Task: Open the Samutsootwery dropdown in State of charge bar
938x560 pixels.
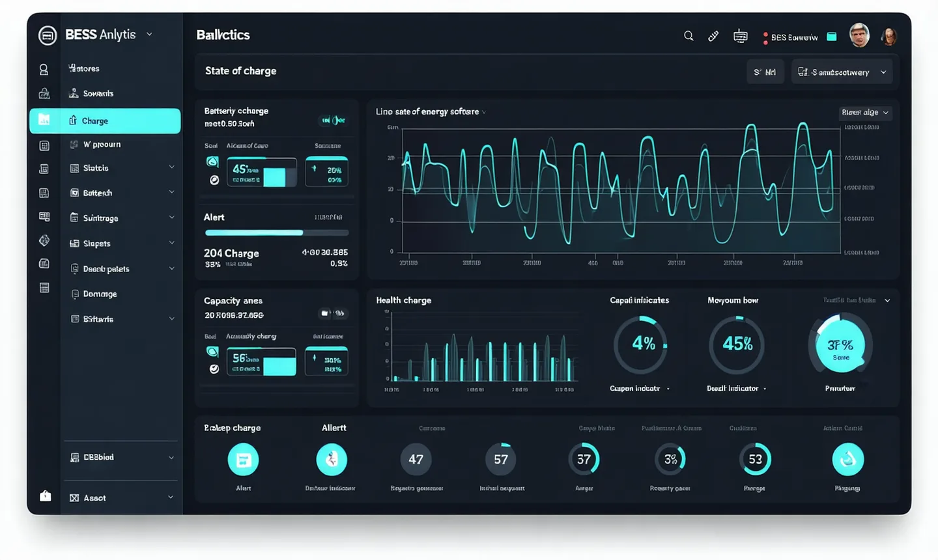Action: [842, 72]
